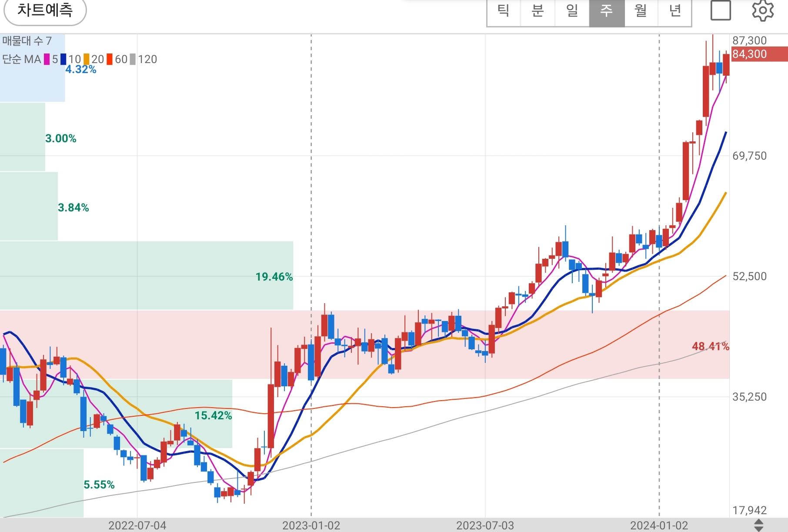Click the 2022-07-04 date axis label

click(x=137, y=525)
